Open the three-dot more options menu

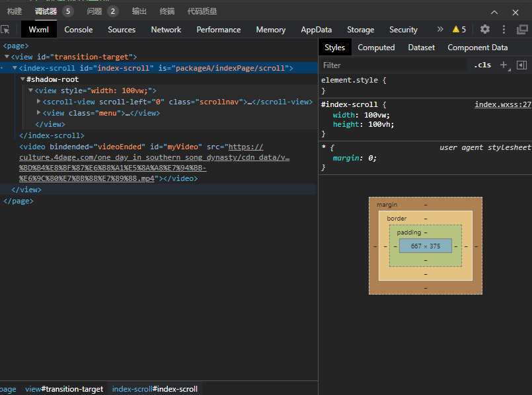tap(504, 30)
